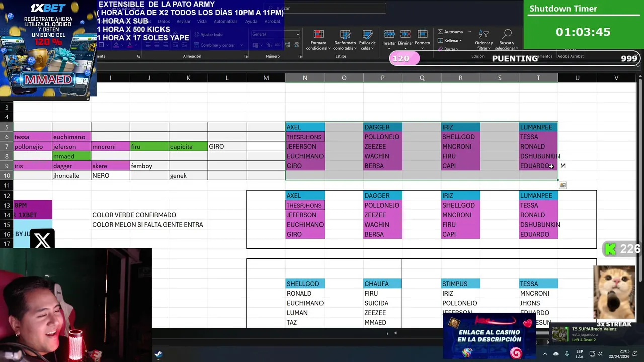Select cell containing GIRO in row 7
The image size is (644, 362).
pos(227,146)
